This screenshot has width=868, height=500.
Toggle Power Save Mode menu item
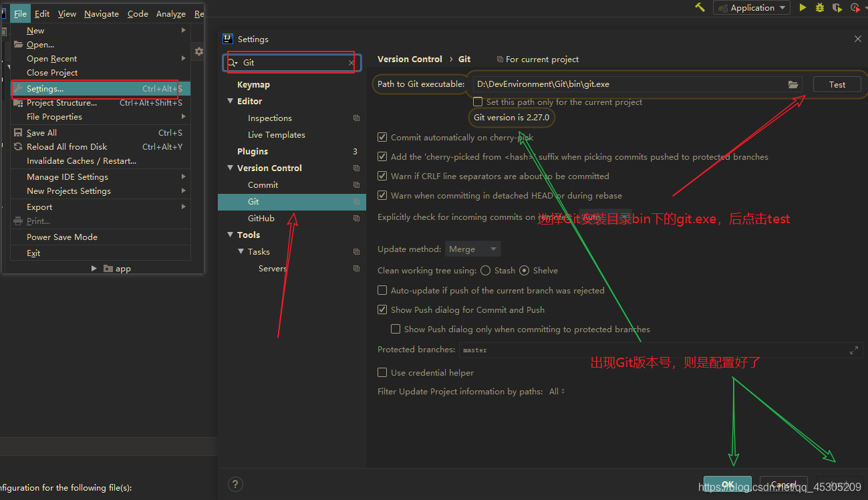coord(100,237)
